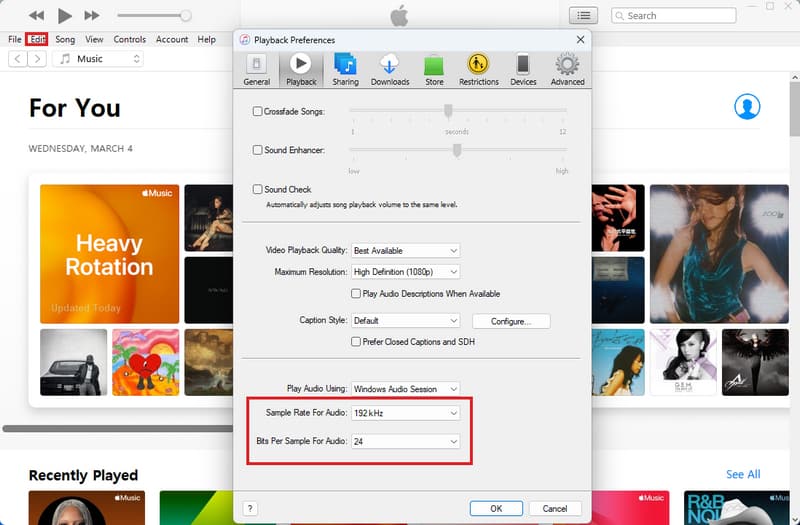800x525 pixels.
Task: Go back with the left navigation arrow
Action: tap(18, 59)
